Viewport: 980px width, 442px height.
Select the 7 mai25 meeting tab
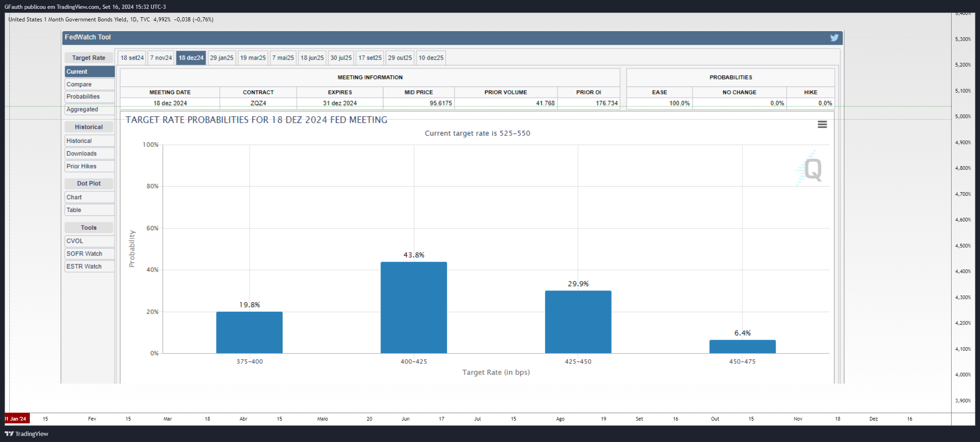click(283, 58)
